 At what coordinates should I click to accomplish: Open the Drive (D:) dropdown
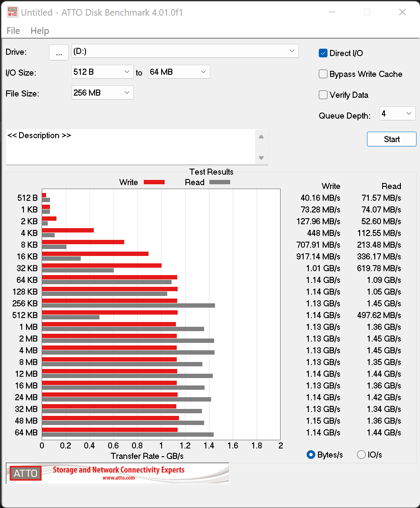[x=185, y=51]
